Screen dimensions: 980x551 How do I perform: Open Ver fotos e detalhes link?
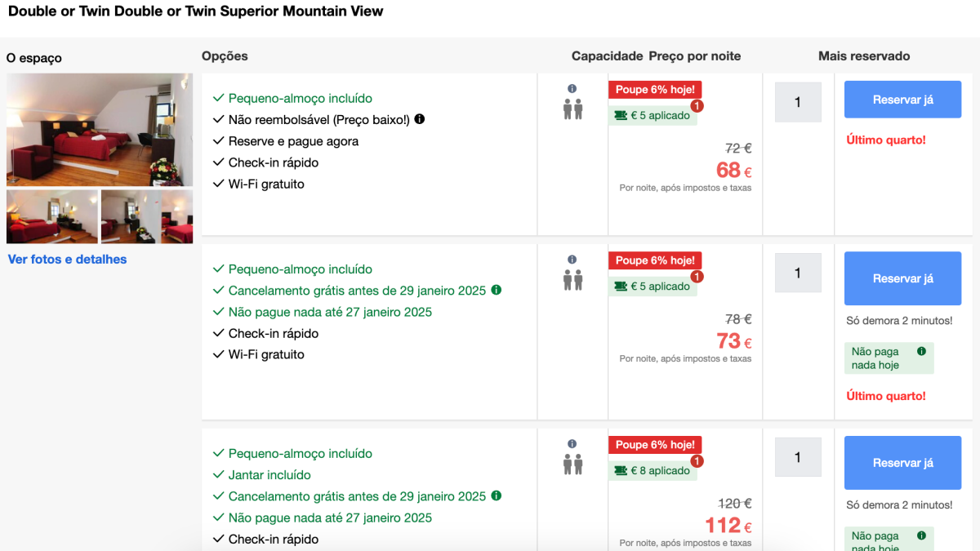click(x=67, y=259)
